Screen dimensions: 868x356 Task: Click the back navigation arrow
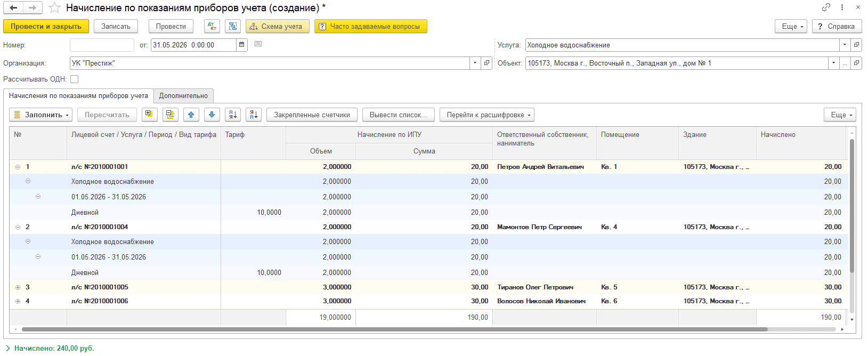coord(14,7)
